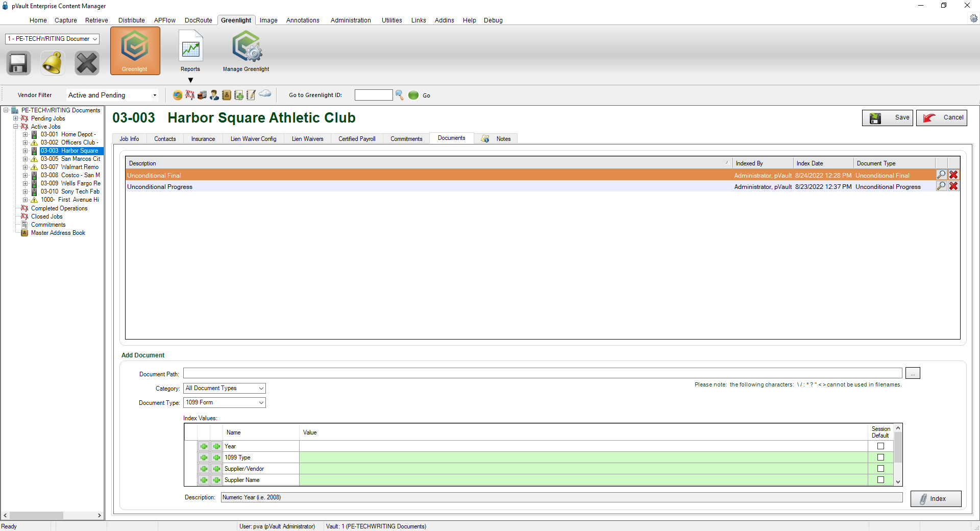
Task: Click the person contact toolbar icon
Action: coord(214,95)
